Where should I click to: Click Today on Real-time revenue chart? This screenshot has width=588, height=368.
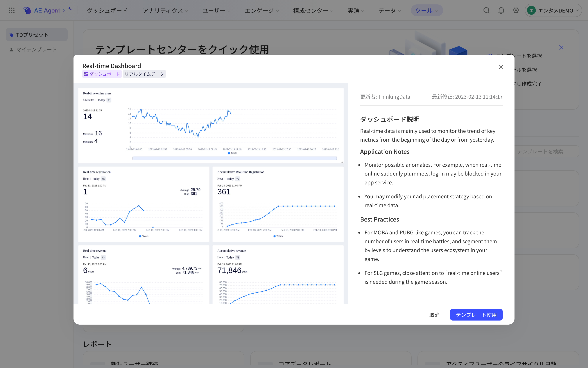(x=96, y=257)
